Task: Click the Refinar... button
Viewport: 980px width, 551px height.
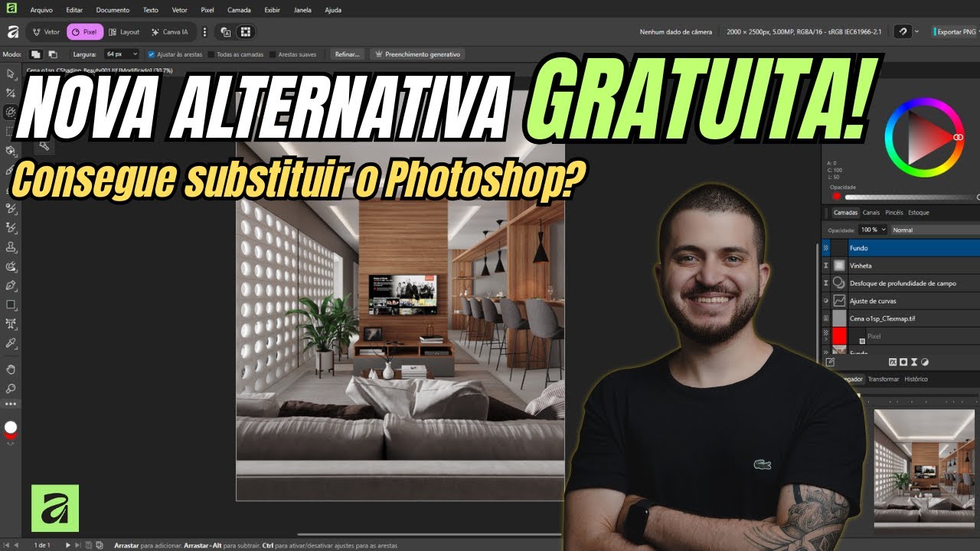Action: tap(347, 54)
